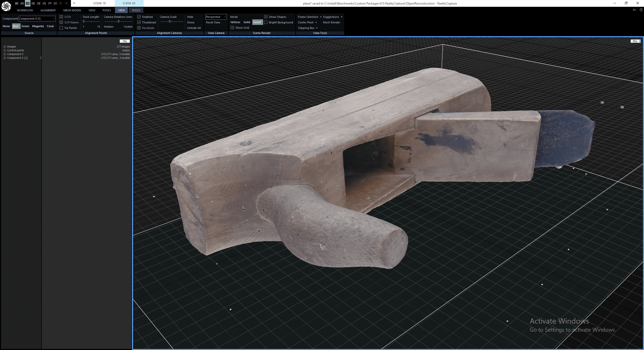
Task: Click the Unhide All button
Action: 193,28
